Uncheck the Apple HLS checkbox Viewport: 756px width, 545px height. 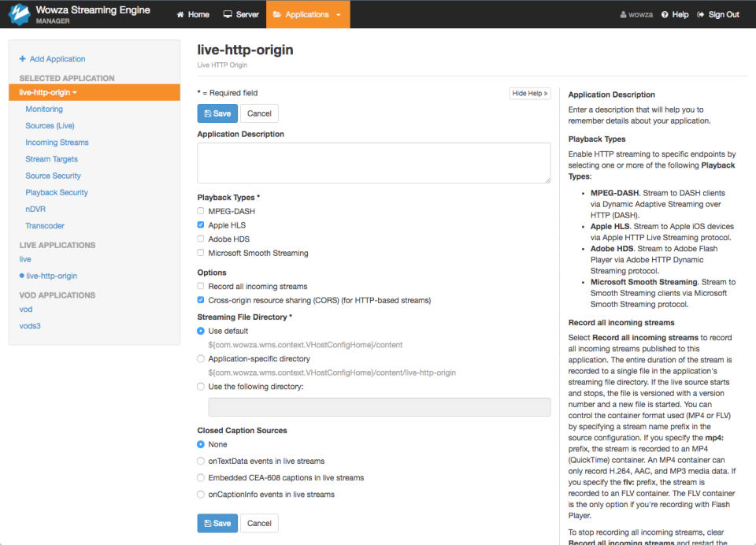[x=201, y=224]
